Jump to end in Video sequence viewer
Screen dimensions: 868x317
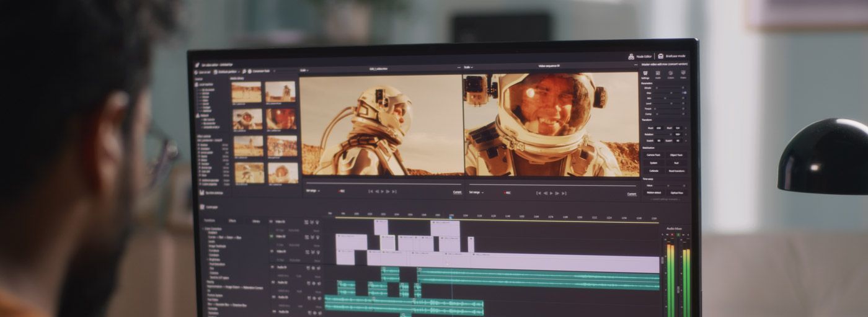(564, 193)
